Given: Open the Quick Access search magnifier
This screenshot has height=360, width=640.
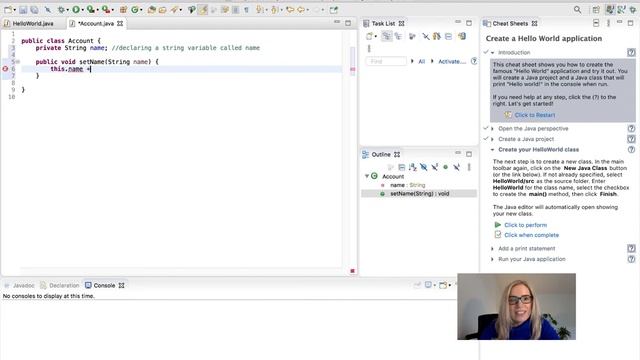Looking at the screenshot, I should point(577,9).
